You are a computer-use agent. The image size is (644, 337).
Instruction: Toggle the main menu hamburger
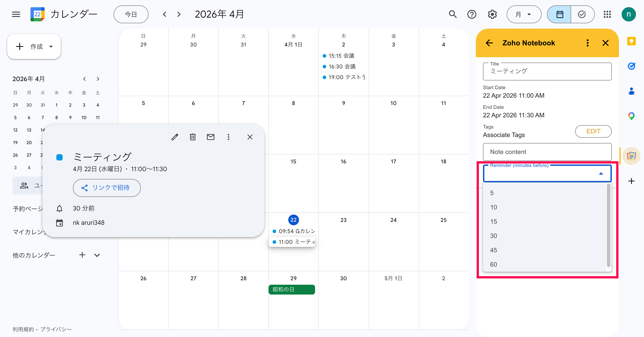tap(16, 14)
